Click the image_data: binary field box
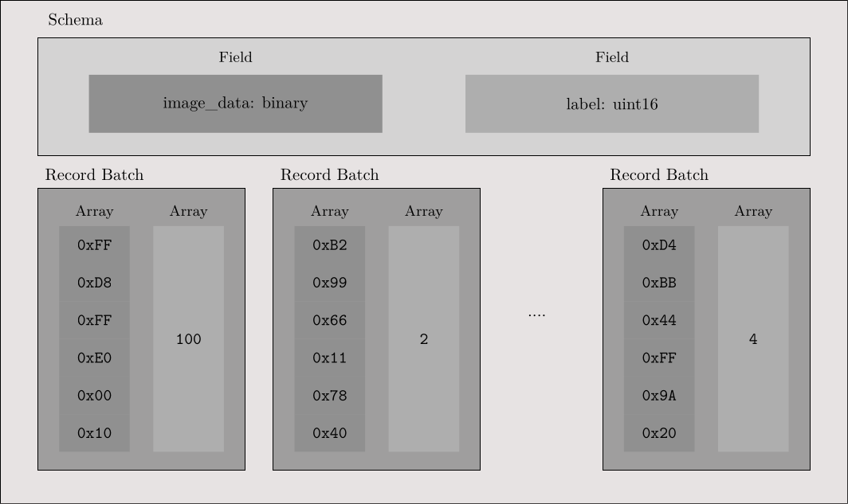Viewport: 848px width, 504px height. click(x=235, y=104)
